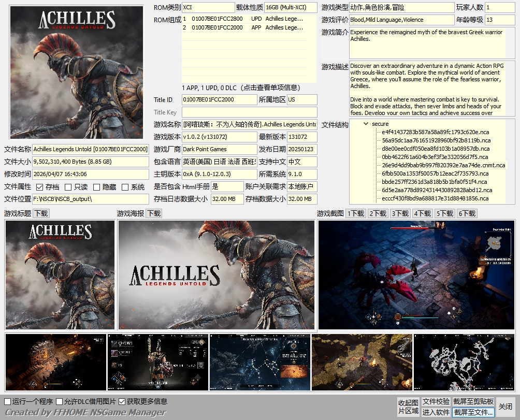Viewport: 520px width, 420px height.
Task: Open the skill tree constellation screenshot thumbnail
Action: click(x=260, y=362)
